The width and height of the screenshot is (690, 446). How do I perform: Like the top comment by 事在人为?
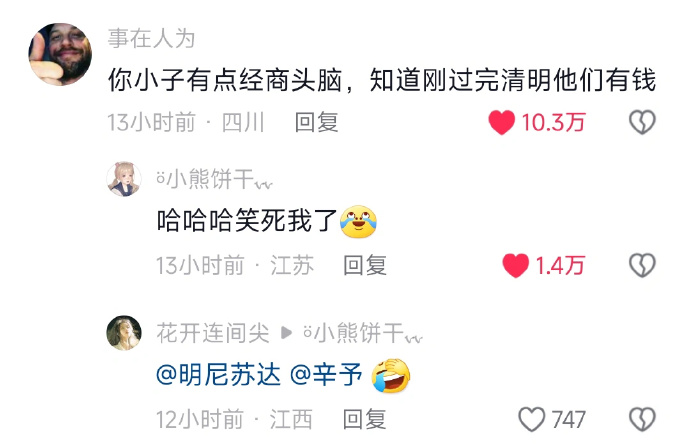501,122
